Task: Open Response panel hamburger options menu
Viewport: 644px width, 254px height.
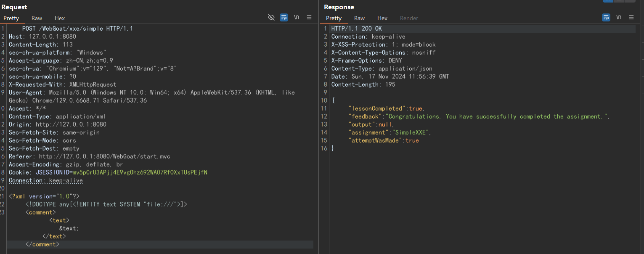Action: click(x=631, y=17)
